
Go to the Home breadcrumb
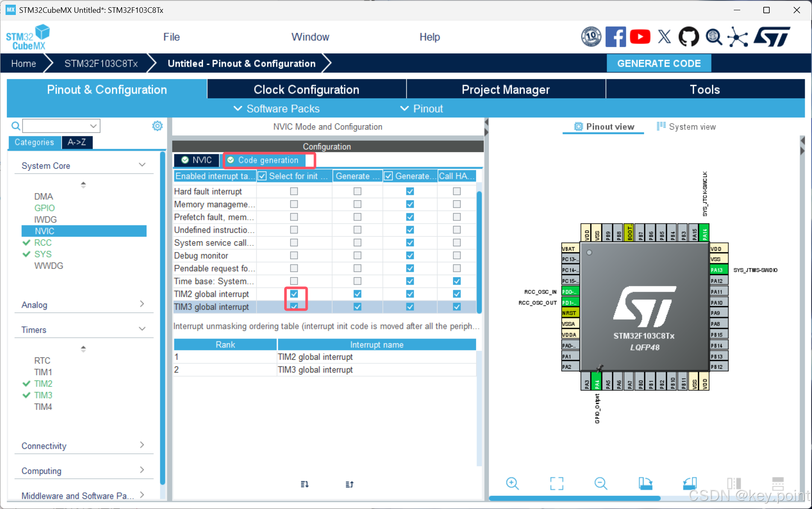click(x=24, y=63)
